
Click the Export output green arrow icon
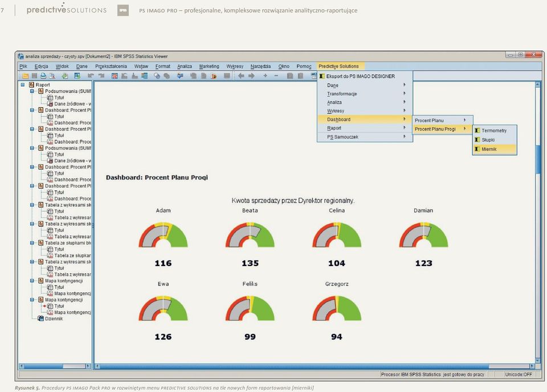(x=65, y=76)
